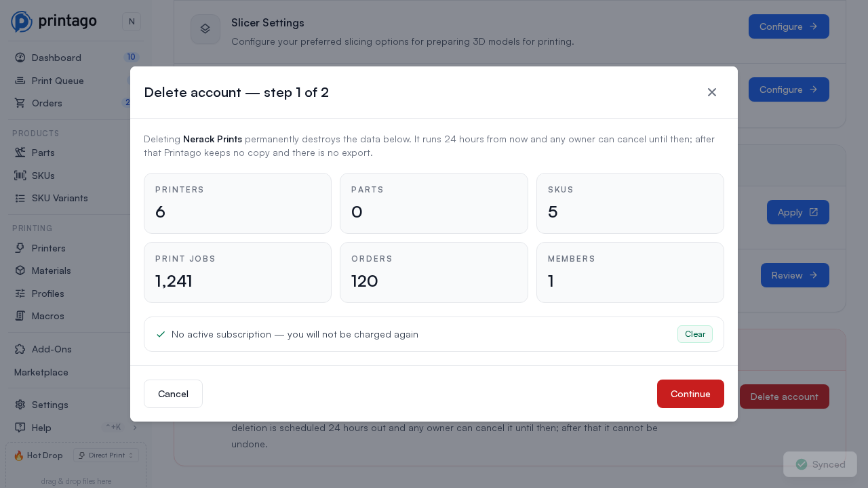Click the Materials cube icon
The width and height of the screenshot is (868, 488).
pos(20,270)
